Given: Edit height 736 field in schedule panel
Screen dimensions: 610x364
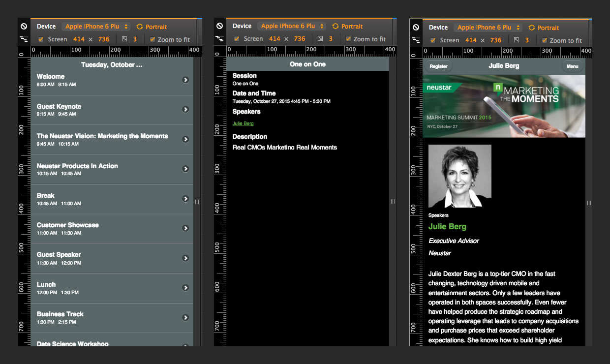Looking at the screenshot, I should click(x=104, y=39).
